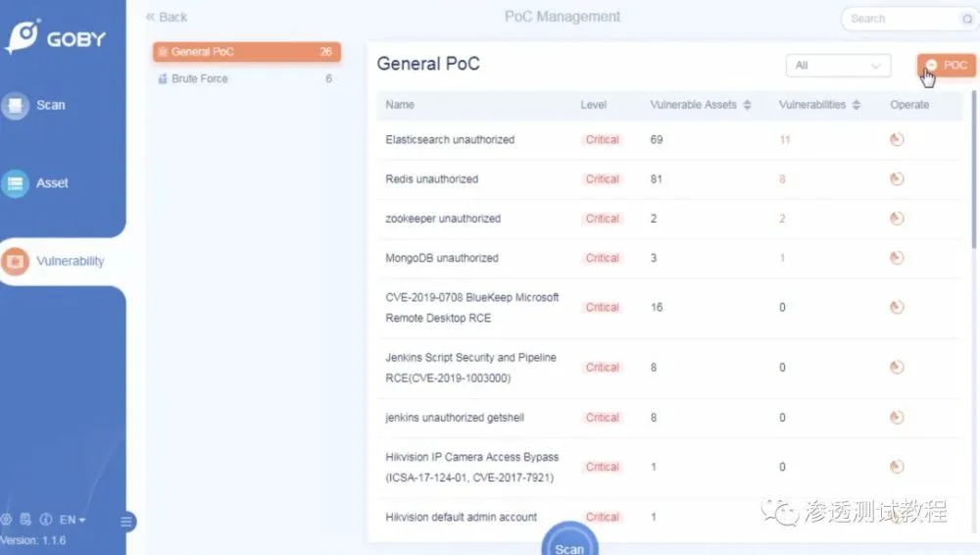
Task: Go back using the Back link
Action: coord(167,17)
